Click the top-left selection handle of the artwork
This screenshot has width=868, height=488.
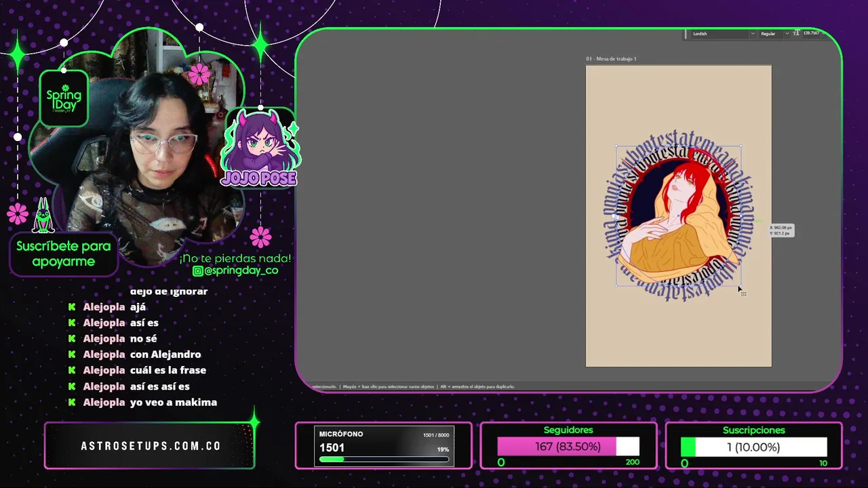[x=616, y=146]
